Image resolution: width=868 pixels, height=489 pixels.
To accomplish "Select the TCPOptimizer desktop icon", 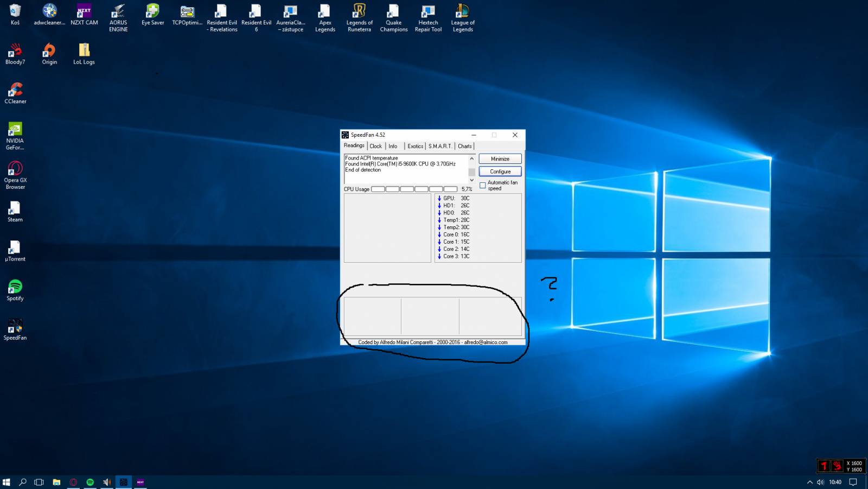I will click(x=187, y=15).
